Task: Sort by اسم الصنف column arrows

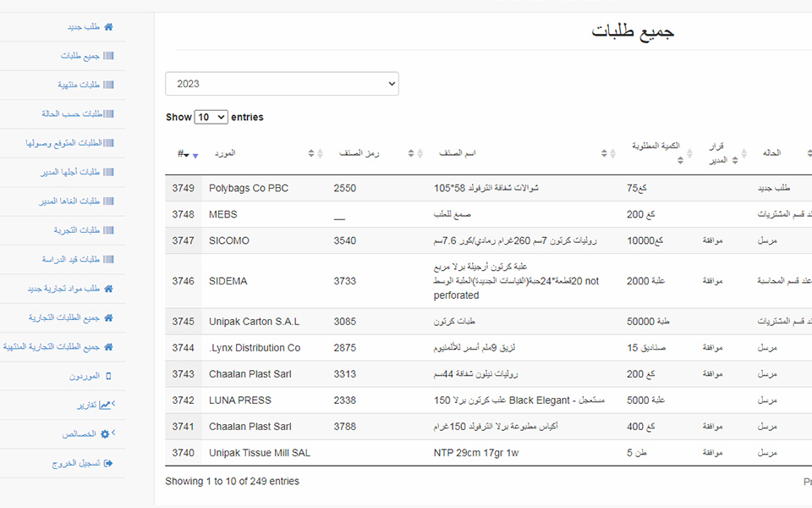Action: 604,154
